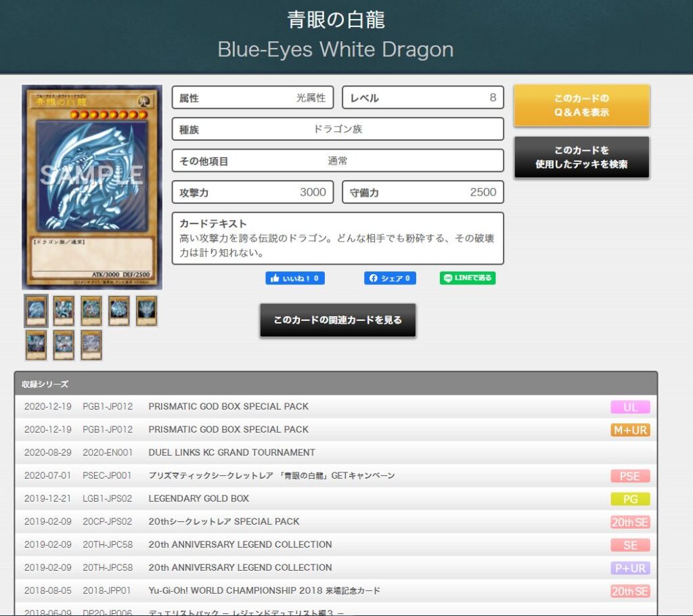Open PRISMATIC GOD BOX row with M+UR rarity
693x616 pixels.
pyautogui.click(x=336, y=429)
